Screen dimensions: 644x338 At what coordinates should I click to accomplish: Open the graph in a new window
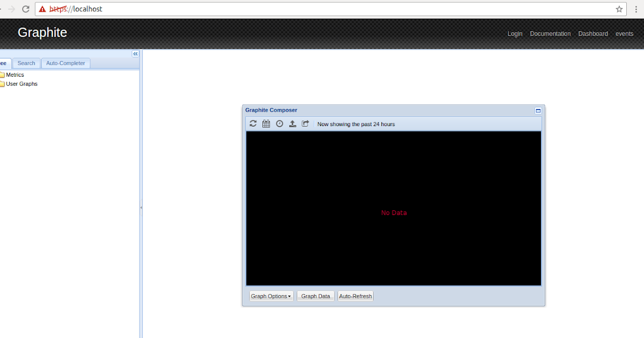305,123
